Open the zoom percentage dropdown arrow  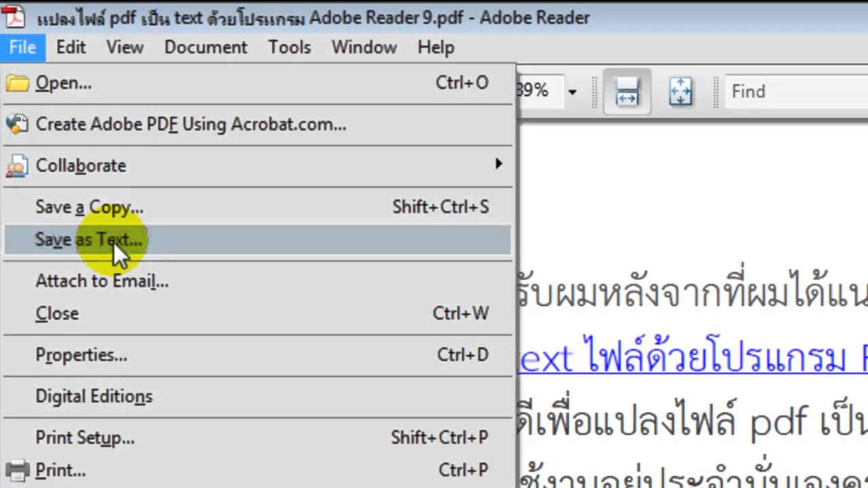click(572, 91)
